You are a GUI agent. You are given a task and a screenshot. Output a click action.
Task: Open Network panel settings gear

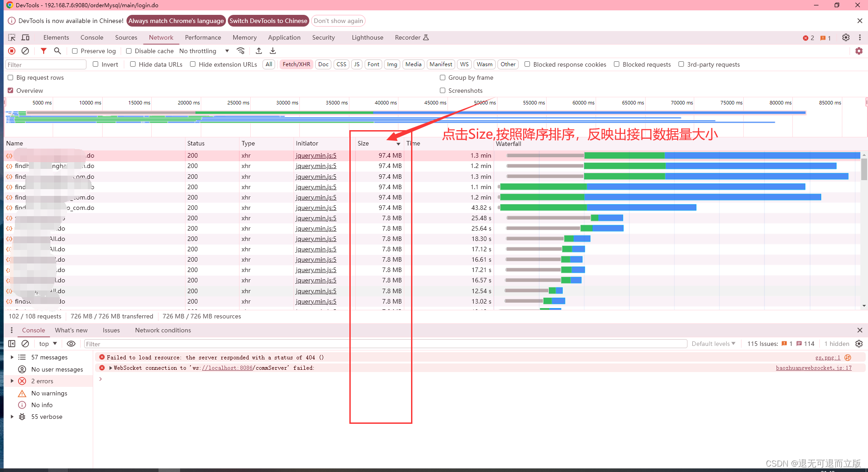[859, 51]
